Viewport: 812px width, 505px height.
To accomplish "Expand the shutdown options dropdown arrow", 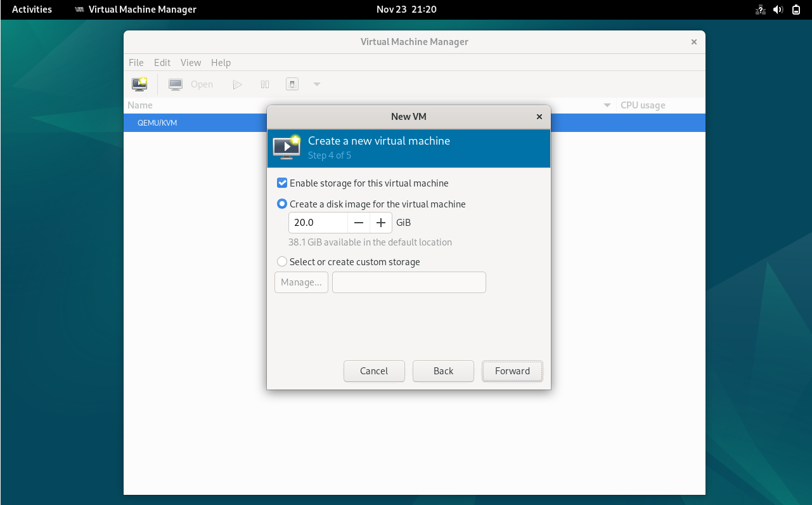I will 317,84.
